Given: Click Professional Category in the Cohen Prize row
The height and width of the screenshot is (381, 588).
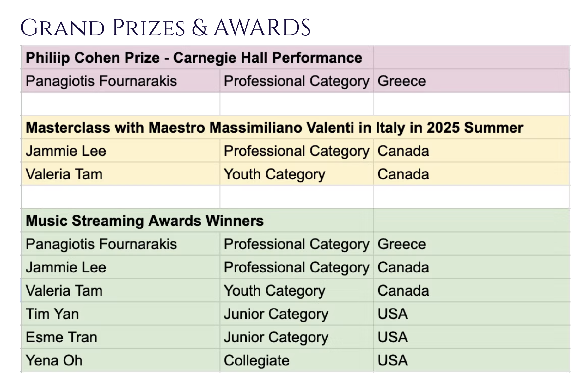Looking at the screenshot, I should click(296, 81).
